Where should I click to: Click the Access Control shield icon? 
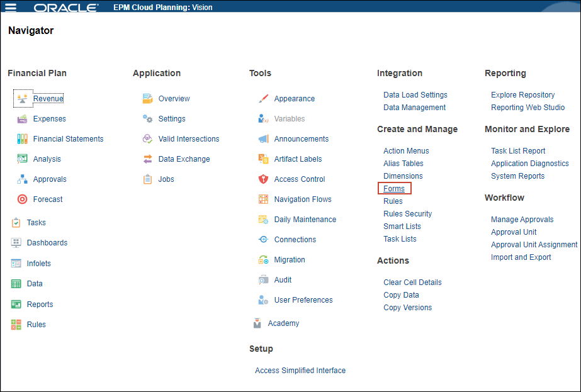264,179
